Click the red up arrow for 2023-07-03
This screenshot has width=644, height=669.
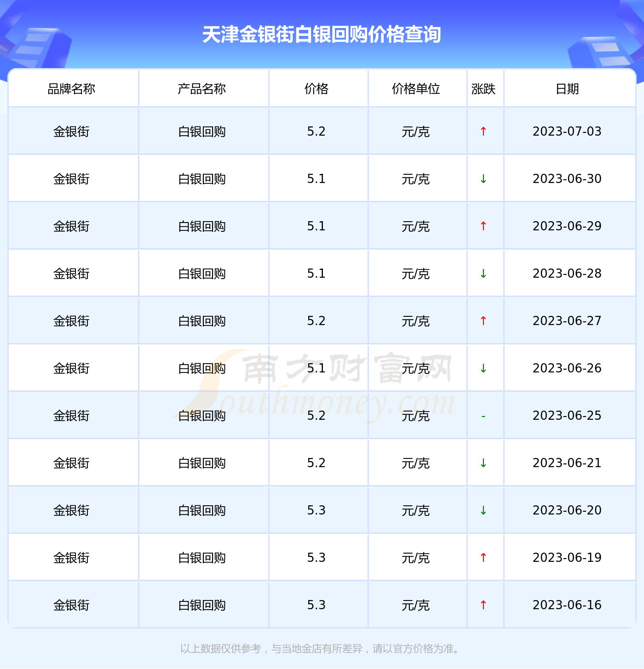[483, 132]
